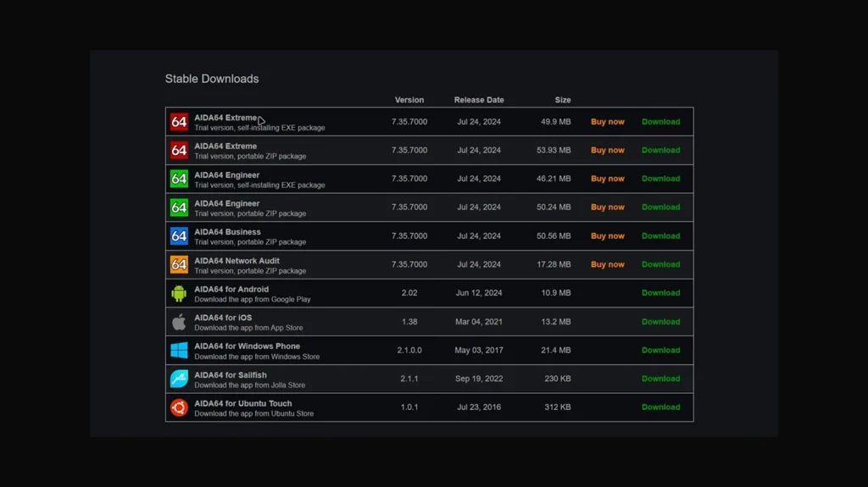Download AIDA64 Network Audit ZIP package
The height and width of the screenshot is (487, 868).
(x=660, y=264)
